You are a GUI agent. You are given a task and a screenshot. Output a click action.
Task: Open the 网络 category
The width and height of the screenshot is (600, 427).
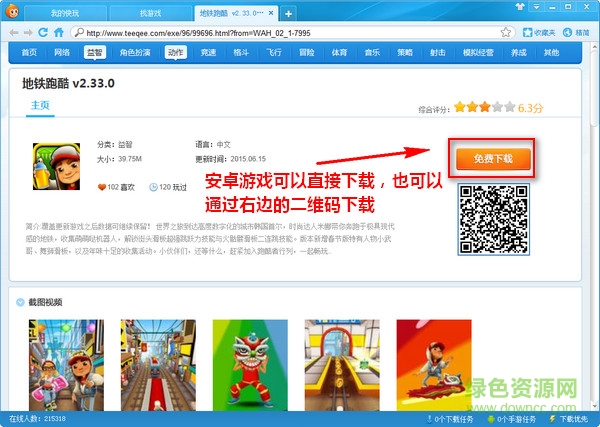[62, 52]
